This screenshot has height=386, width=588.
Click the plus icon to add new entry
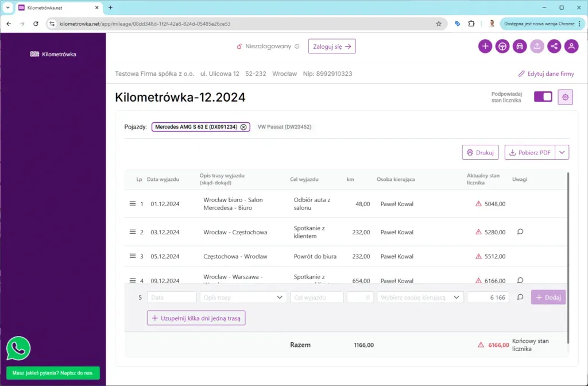click(485, 46)
